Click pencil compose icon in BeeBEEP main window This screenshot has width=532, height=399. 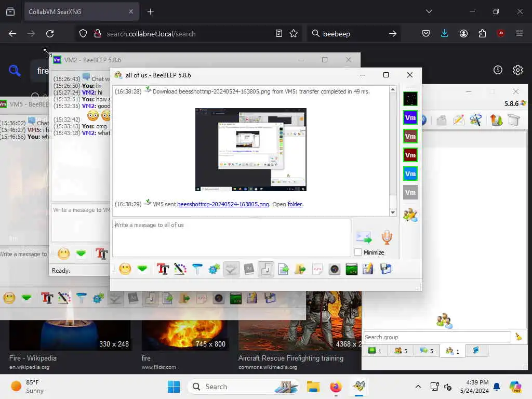pos(458,120)
